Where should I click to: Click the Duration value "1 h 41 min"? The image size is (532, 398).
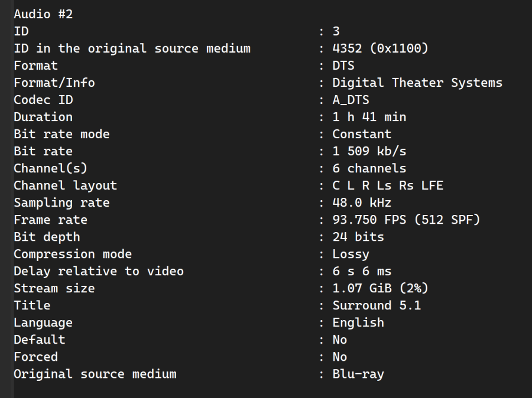click(x=369, y=117)
